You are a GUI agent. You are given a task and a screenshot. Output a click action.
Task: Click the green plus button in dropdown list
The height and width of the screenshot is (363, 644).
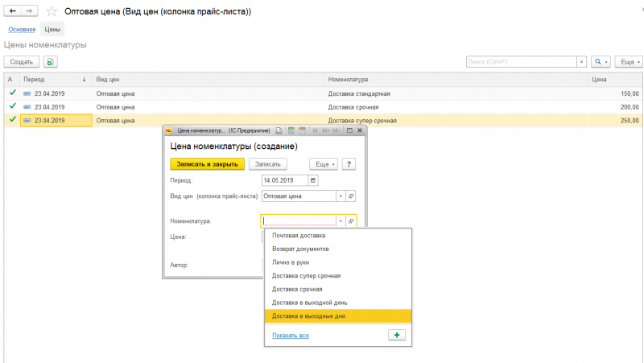pyautogui.click(x=398, y=335)
